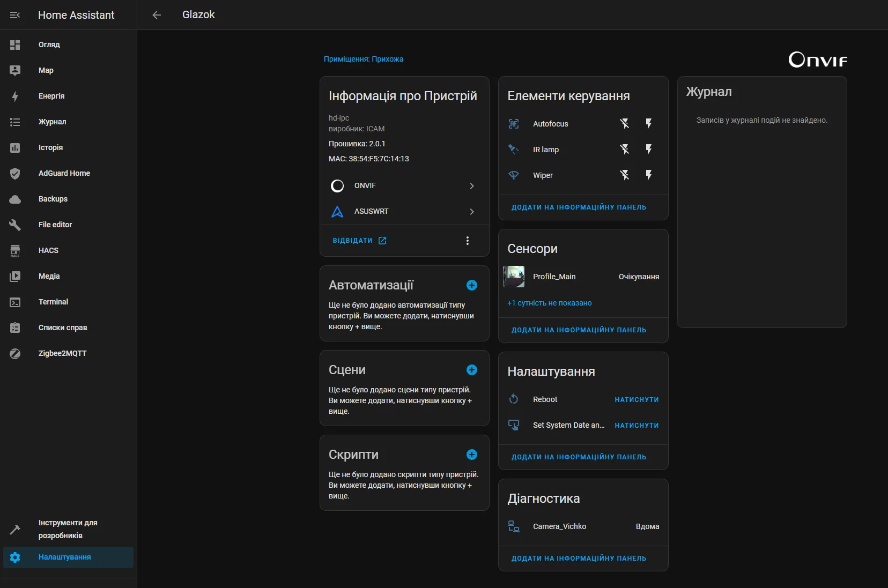Viewport: 888px width, 588px height.
Task: Add a new script with the plus icon
Action: pyautogui.click(x=472, y=455)
